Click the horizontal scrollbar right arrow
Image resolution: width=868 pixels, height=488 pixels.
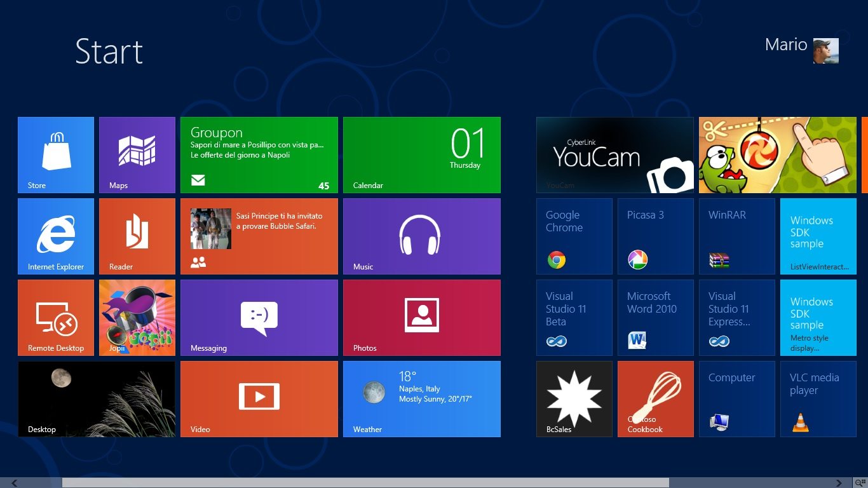[x=839, y=483]
